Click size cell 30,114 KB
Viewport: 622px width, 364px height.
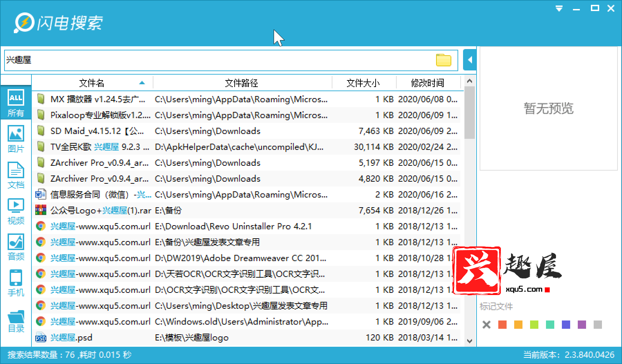coord(374,147)
